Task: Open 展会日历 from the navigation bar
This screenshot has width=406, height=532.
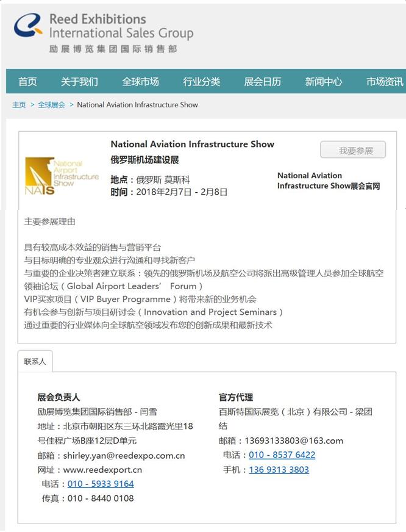Action: (x=262, y=82)
